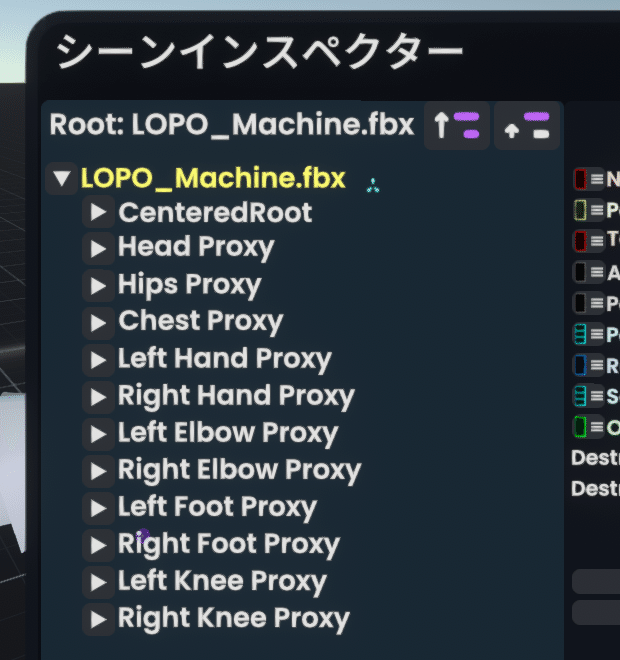Expand the CenteredRoot slot
This screenshot has height=660, width=620.
[98, 212]
